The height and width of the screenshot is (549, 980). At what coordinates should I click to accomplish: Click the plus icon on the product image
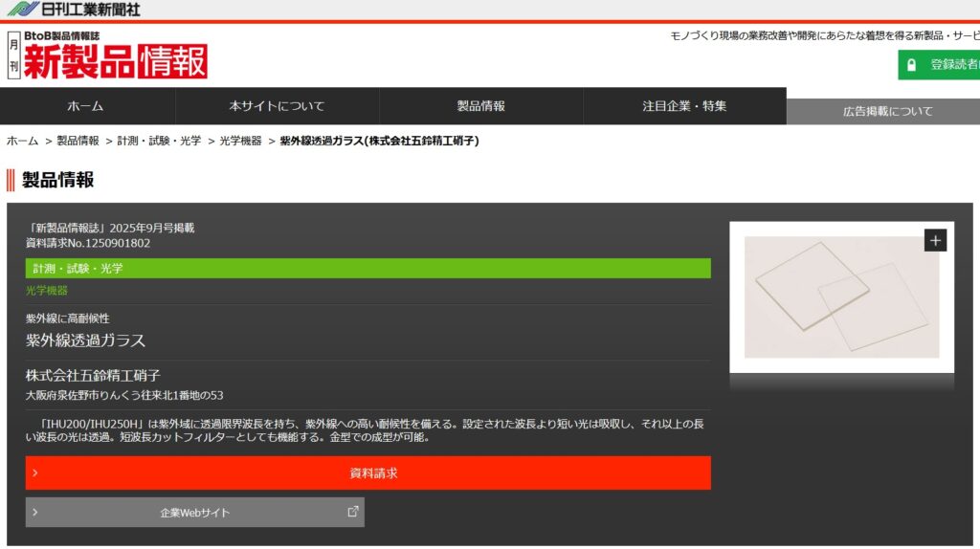pos(935,240)
